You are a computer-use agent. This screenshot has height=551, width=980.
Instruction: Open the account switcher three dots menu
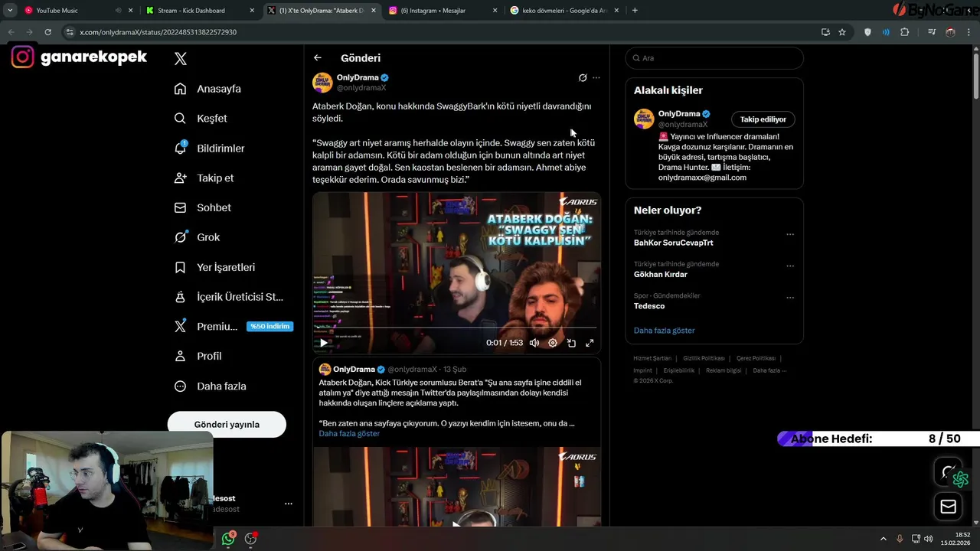coord(289,504)
